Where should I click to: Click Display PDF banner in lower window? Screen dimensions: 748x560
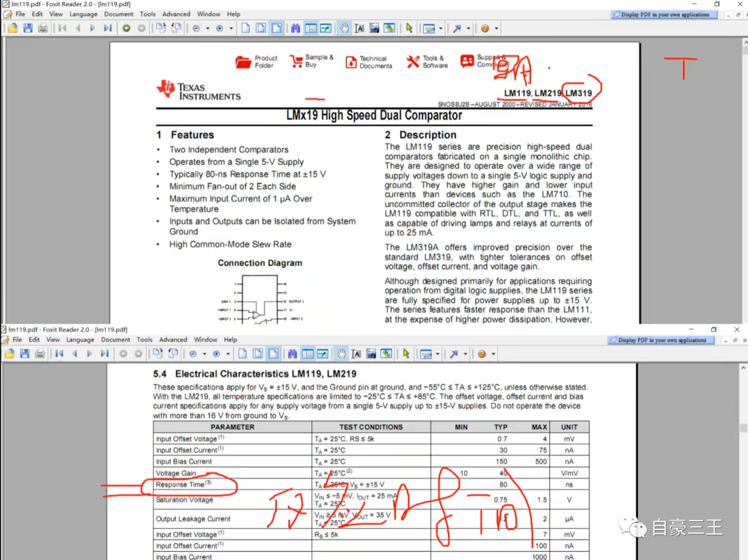tap(661, 341)
